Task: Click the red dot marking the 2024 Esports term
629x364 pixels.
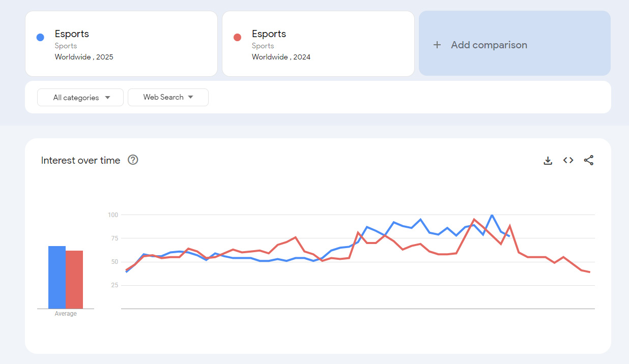Action: pyautogui.click(x=237, y=37)
